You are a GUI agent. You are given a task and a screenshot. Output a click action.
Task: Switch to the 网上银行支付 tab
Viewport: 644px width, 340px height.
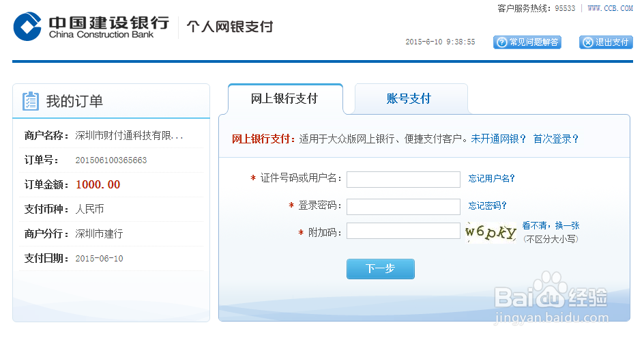pyautogui.click(x=285, y=99)
